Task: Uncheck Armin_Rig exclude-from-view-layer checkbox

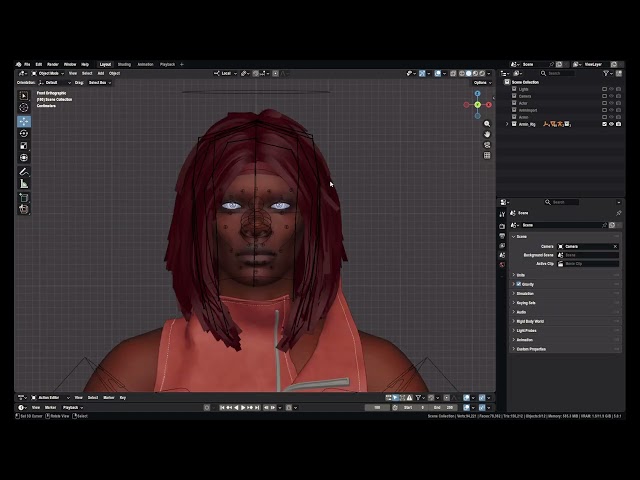Action: [604, 124]
